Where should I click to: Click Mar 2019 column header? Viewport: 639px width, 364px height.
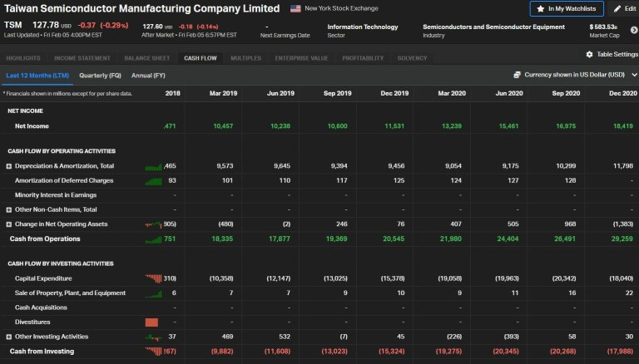click(x=223, y=93)
